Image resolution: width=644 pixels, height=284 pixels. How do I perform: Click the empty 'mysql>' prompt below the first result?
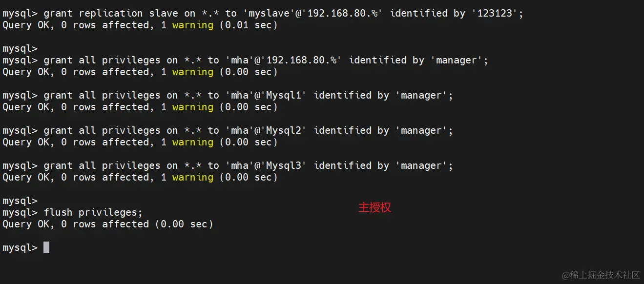pyautogui.click(x=20, y=48)
